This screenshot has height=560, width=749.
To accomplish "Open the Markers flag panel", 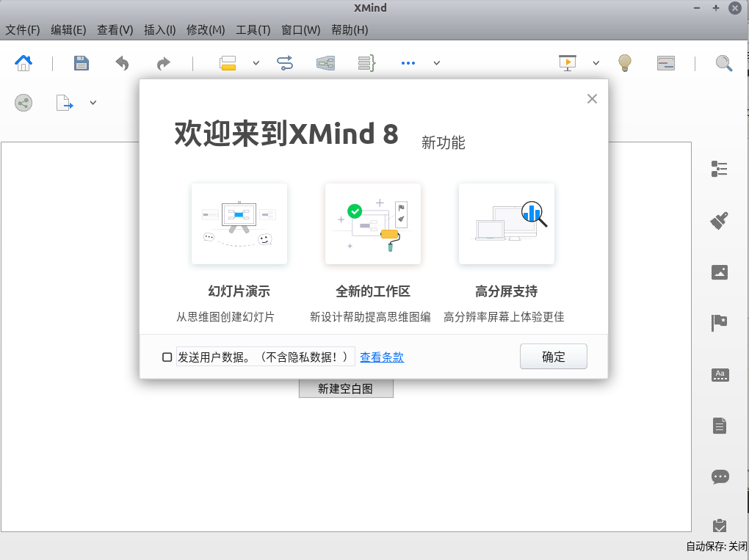I will pyautogui.click(x=720, y=323).
